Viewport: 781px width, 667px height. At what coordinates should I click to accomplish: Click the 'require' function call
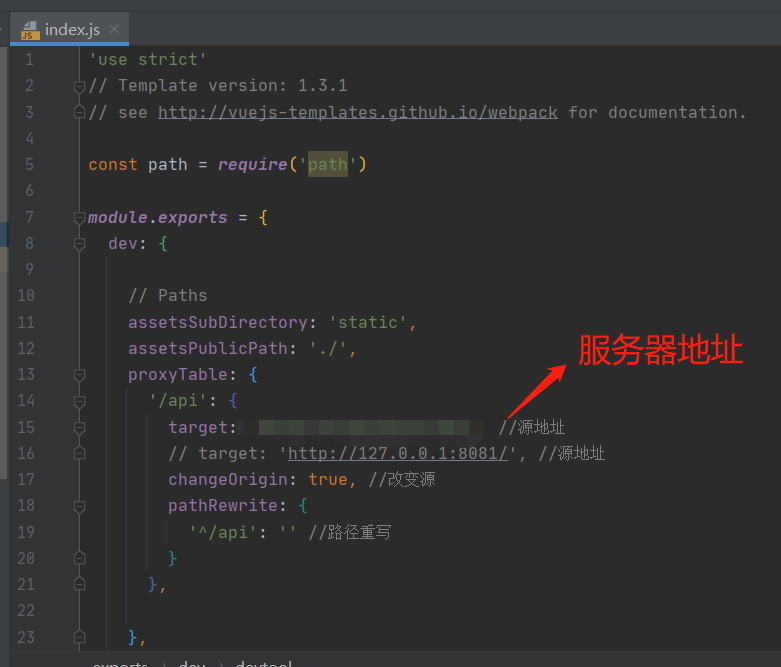[x=253, y=164]
